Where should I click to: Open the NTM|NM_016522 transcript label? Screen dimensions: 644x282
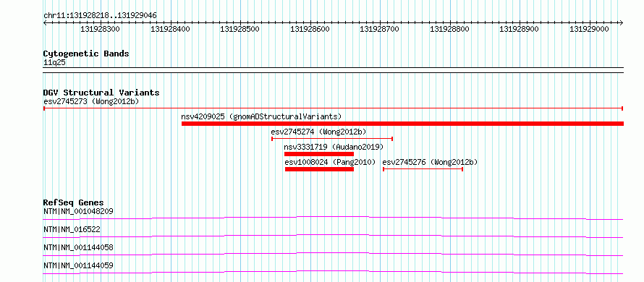pos(72,229)
